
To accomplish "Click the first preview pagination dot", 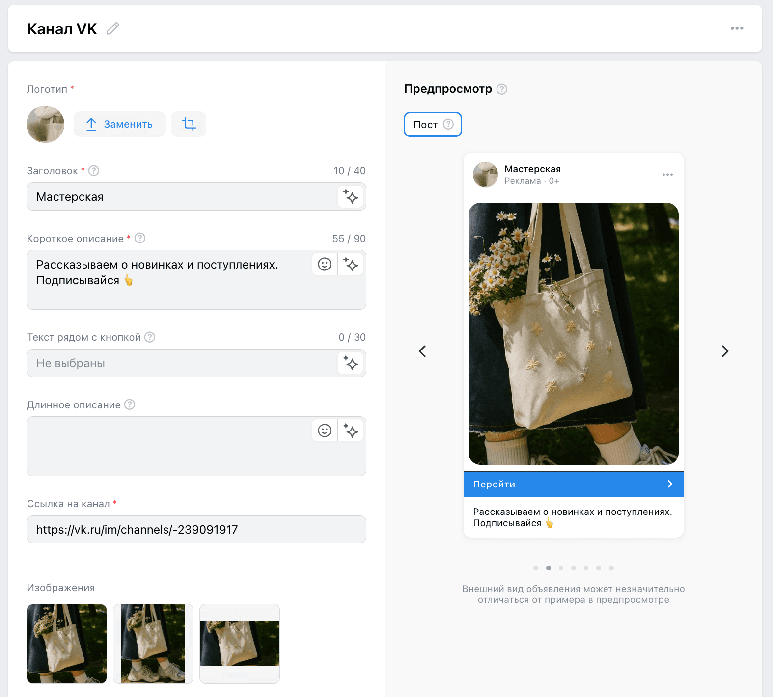I will click(536, 568).
